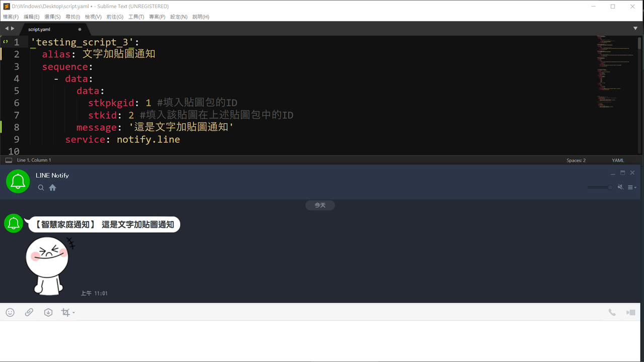Viewport: 644px width, 362px height.
Task: Open the 選擇(S) menu
Action: (x=52, y=17)
